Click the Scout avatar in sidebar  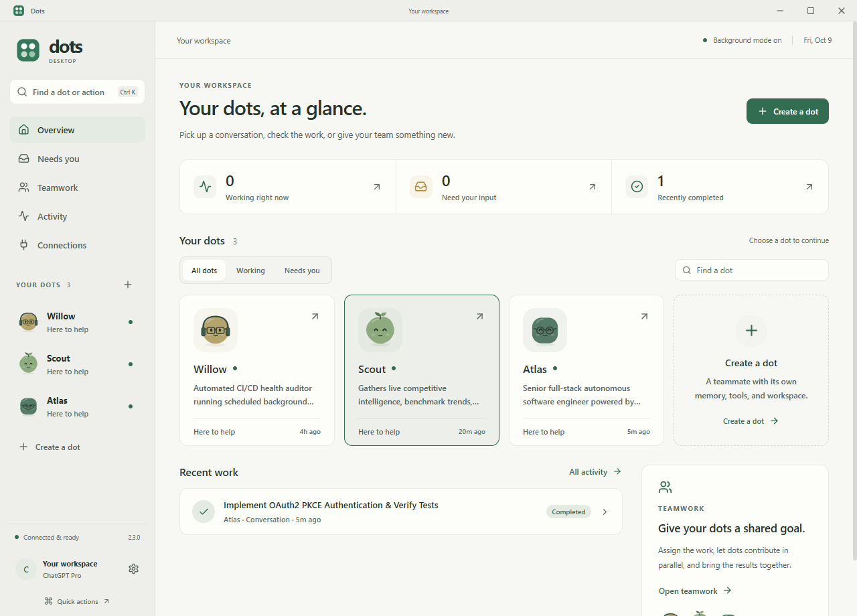pos(28,364)
